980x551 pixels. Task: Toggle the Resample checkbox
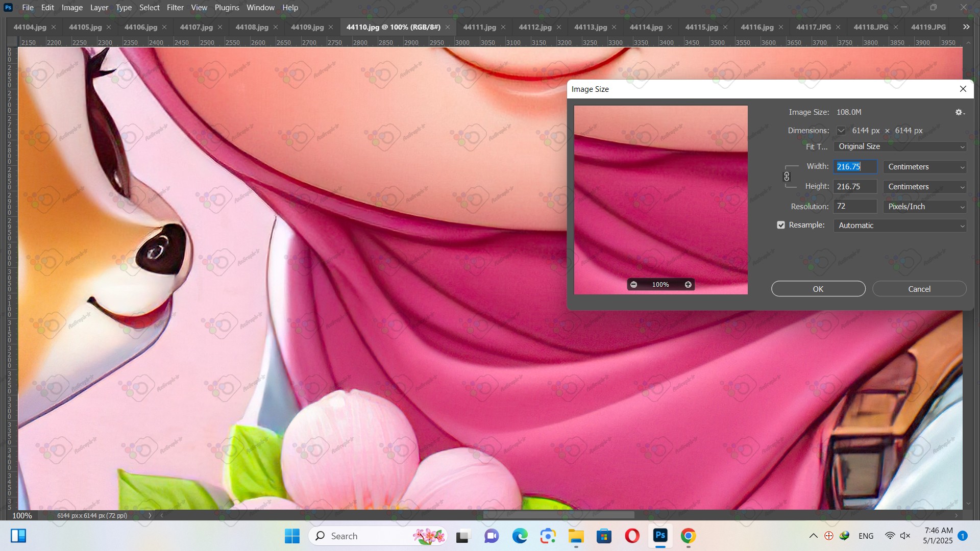coord(780,225)
